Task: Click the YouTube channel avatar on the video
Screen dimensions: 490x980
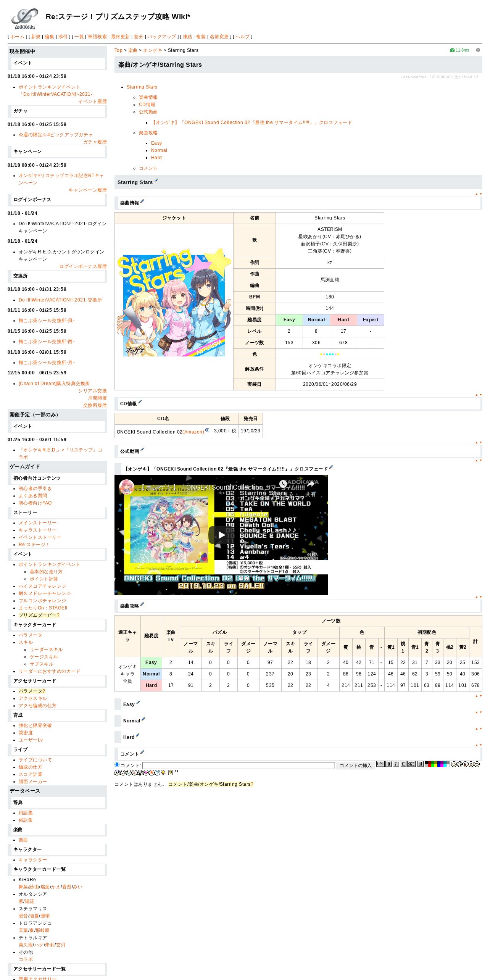Action: click(x=126, y=487)
